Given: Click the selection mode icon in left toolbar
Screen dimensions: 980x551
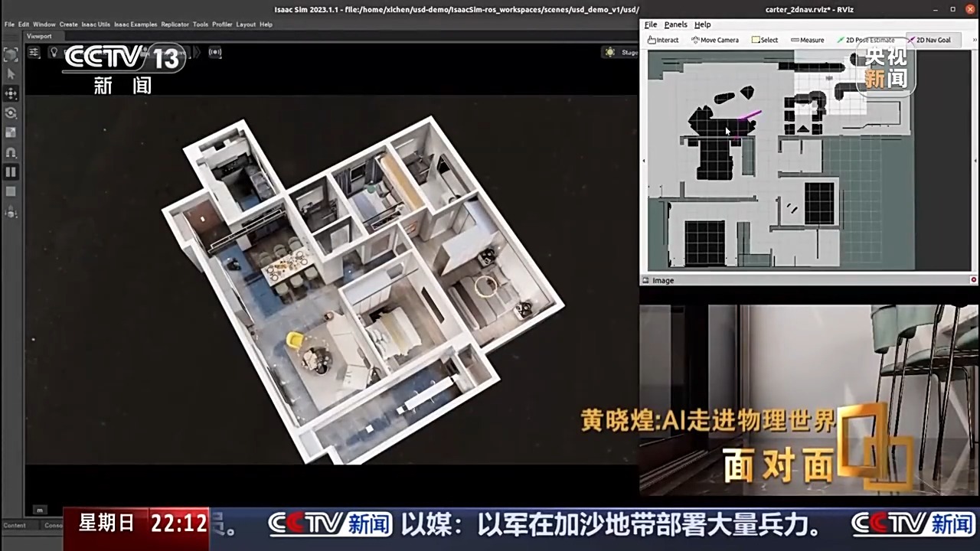Looking at the screenshot, I should pos(11,54).
